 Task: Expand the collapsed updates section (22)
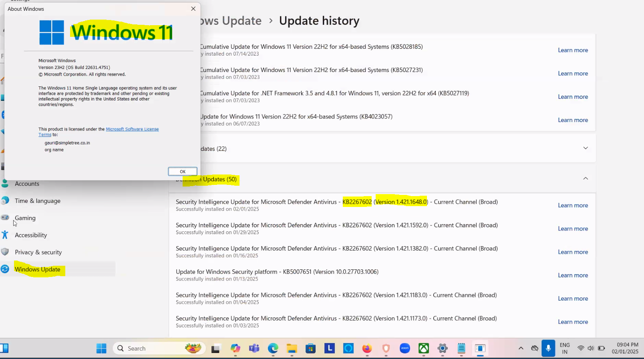click(586, 148)
